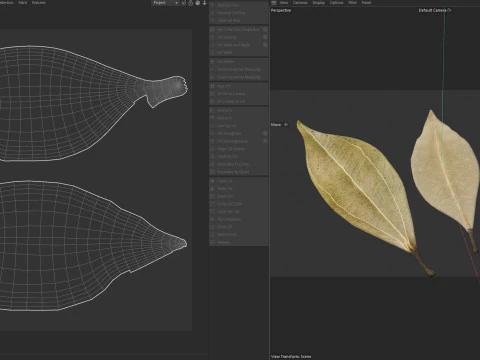Click the Mirror V command icon
The width and height of the screenshot is (480, 360).
pyautogui.click(x=212, y=118)
